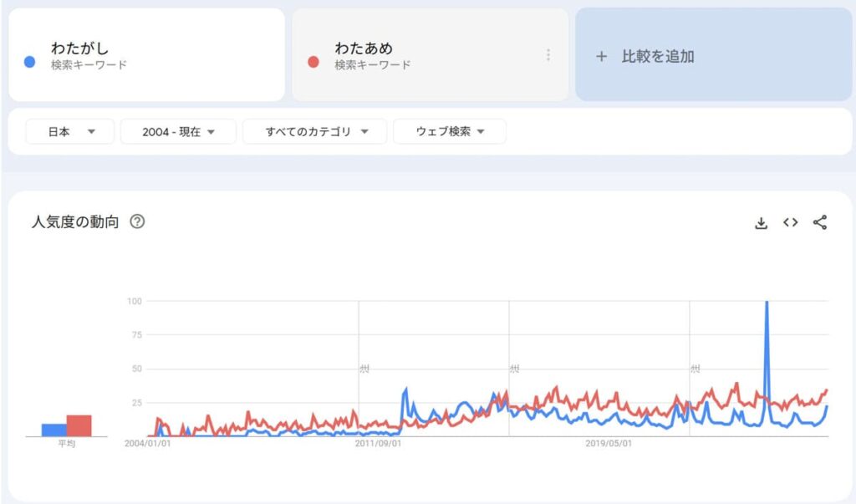Open the embed code icon
The width and height of the screenshot is (856, 504).
coord(791,222)
